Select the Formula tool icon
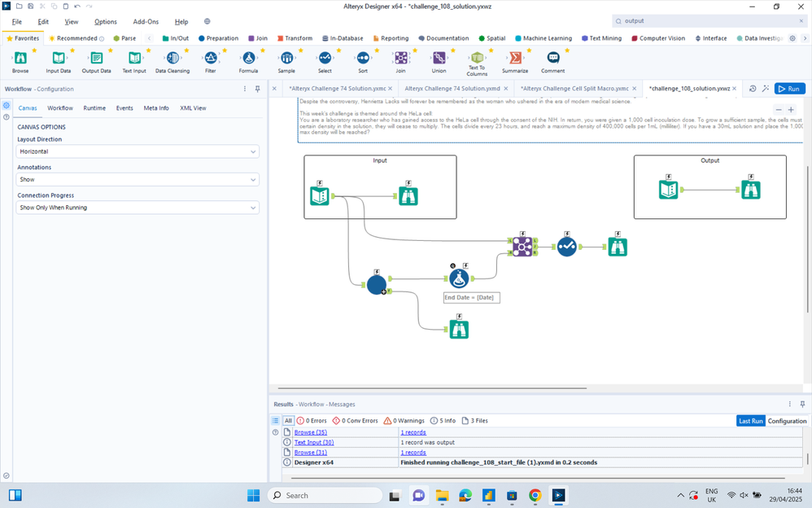 (248, 59)
